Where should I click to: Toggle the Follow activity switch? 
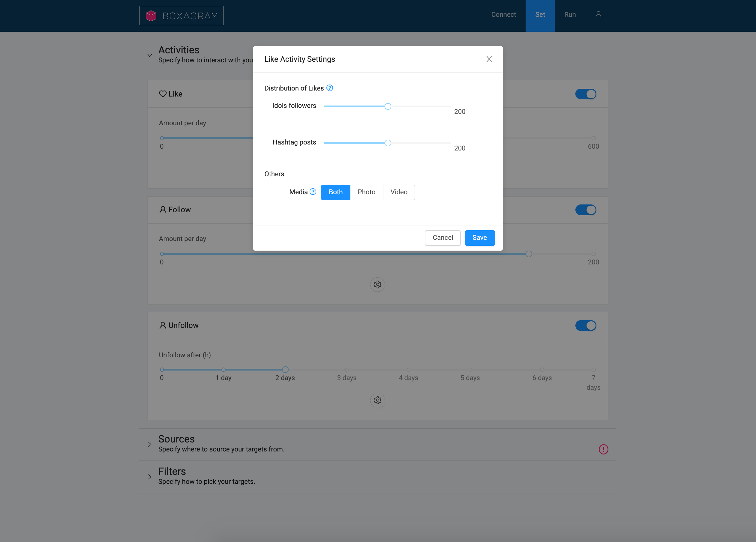[586, 210]
